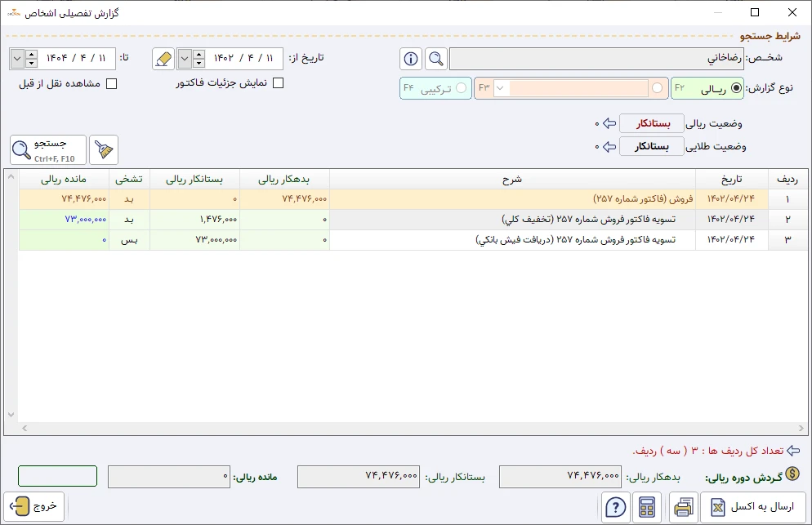The width and height of the screenshot is (812, 525).
Task: Click the arrow icon next to وضعیت طلایی
Action: 609,146
